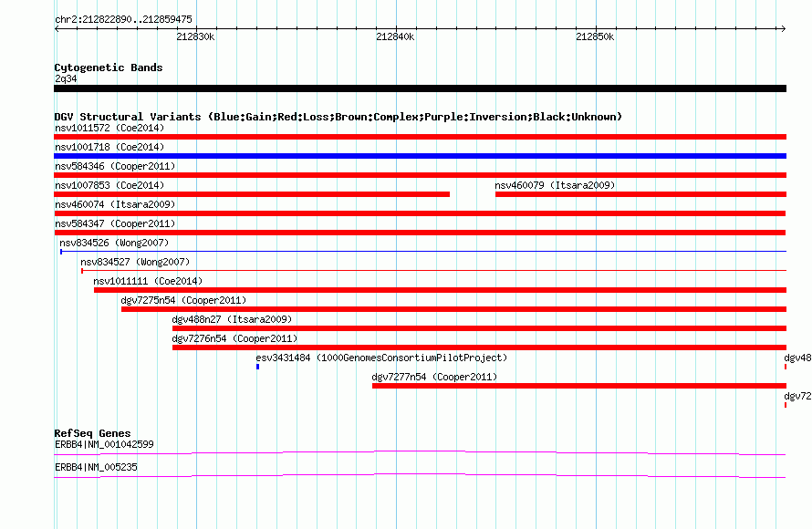Click the 2q34 band label

tap(66, 78)
